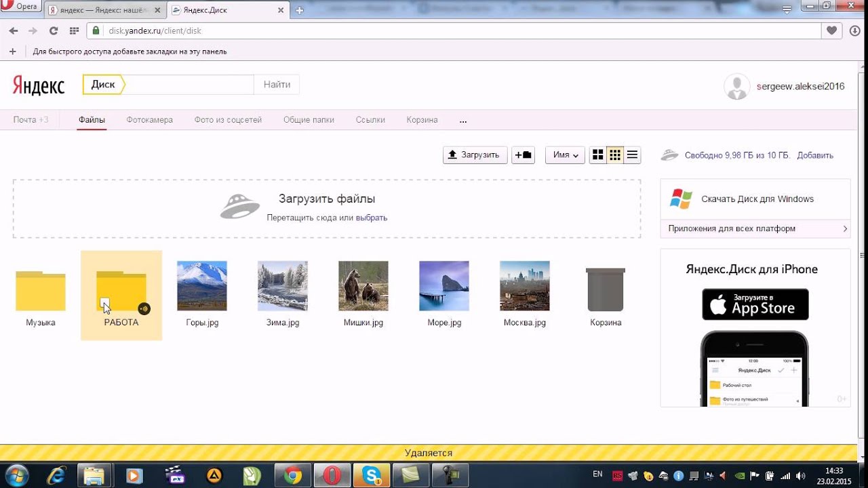Click the shared badge on РАБОТА folder
This screenshot has width=868, height=488.
click(143, 308)
